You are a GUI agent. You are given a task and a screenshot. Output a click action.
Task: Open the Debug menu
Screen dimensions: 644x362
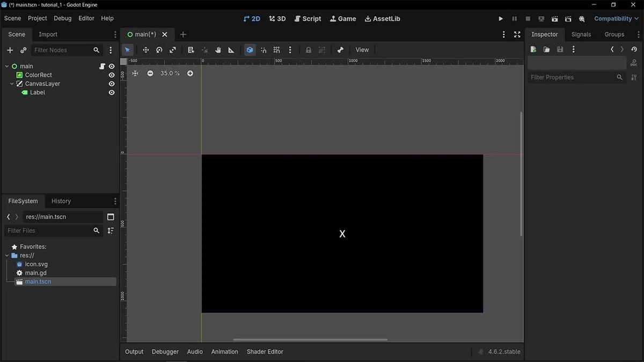point(62,18)
